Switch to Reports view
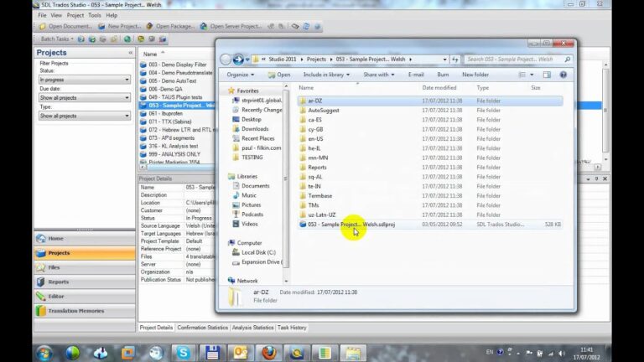The width and height of the screenshot is (644, 362). tap(84, 282)
